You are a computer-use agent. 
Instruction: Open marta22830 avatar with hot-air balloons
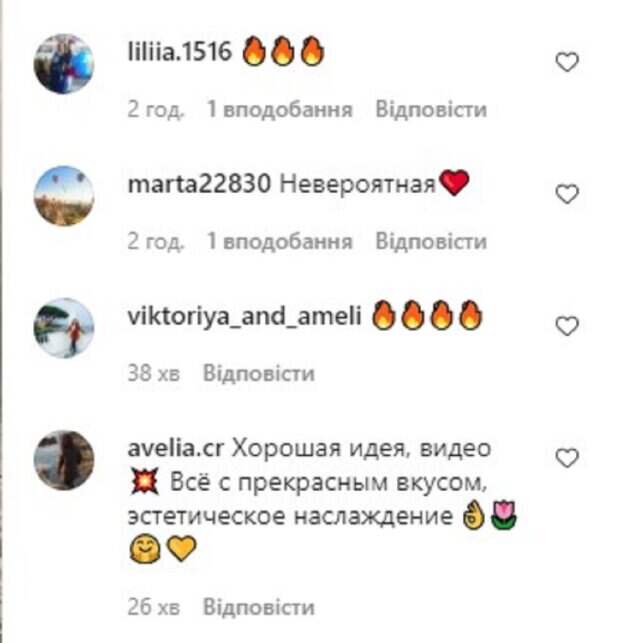pyautogui.click(x=64, y=196)
